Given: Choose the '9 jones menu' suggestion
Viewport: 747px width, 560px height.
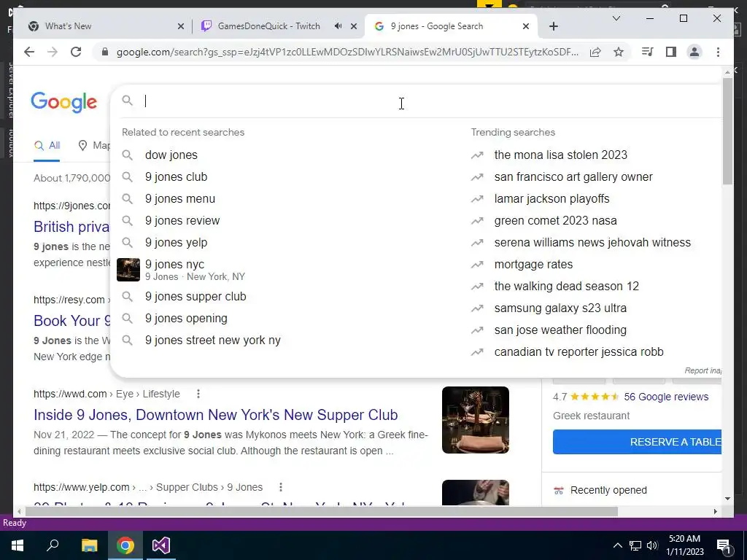Looking at the screenshot, I should point(180,198).
